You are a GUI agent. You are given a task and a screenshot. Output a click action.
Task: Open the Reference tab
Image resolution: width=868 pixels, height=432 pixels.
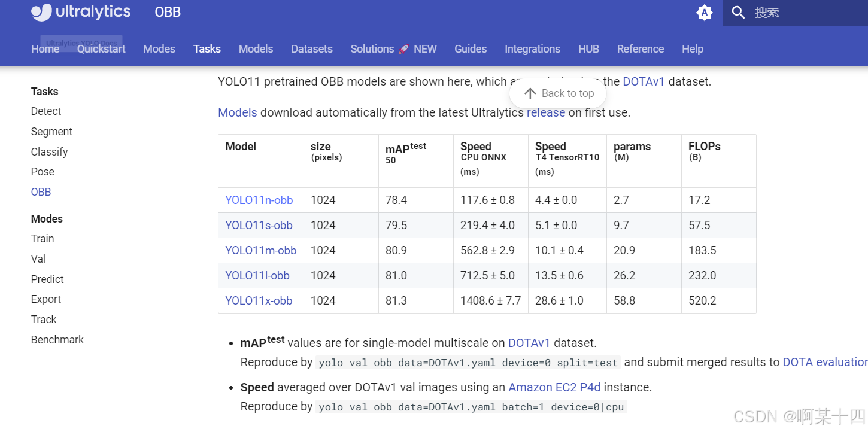(x=641, y=49)
